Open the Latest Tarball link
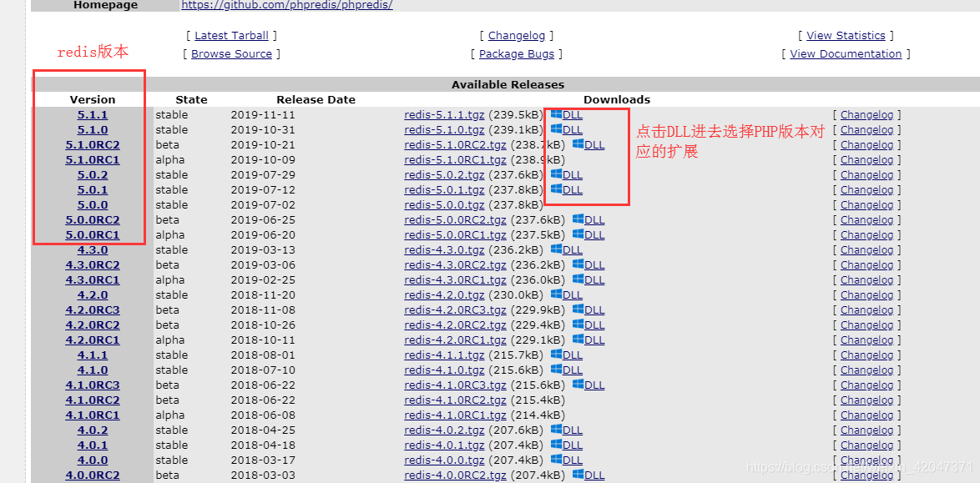Viewport: 980px width, 483px height. [x=231, y=36]
